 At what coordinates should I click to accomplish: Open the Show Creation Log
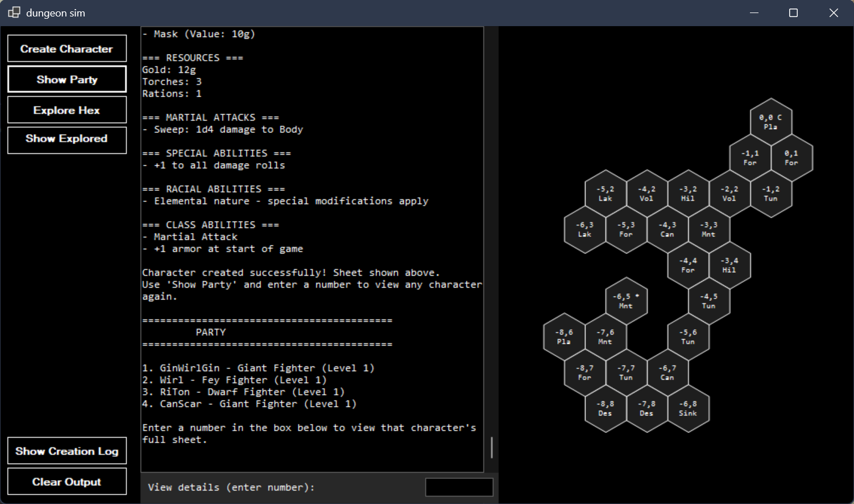click(x=67, y=451)
